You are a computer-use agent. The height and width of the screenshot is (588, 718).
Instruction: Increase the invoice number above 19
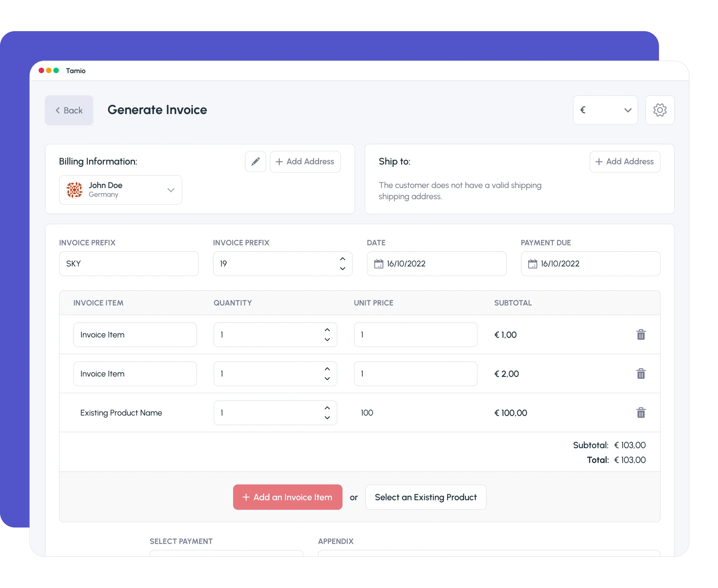pos(342,259)
